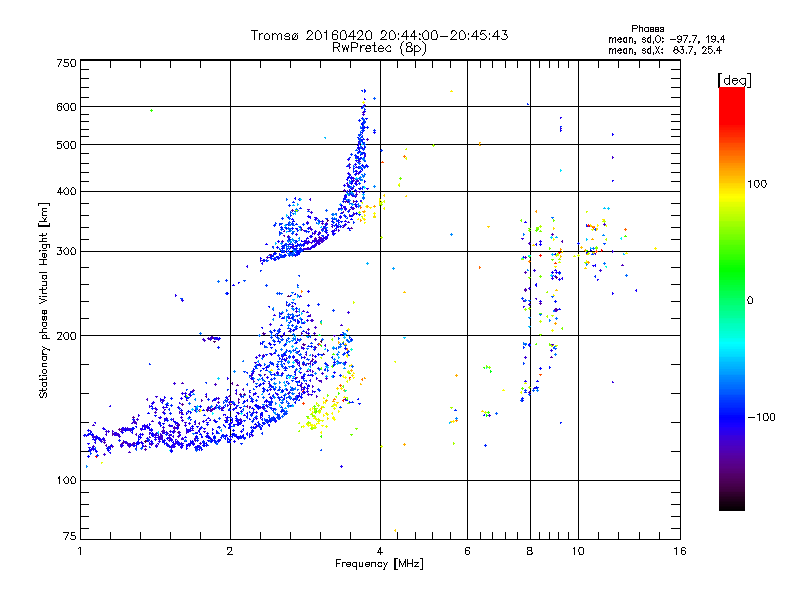This screenshot has width=800, height=600.
Task: Click x-axis tick label '1'
Action: click(x=80, y=551)
